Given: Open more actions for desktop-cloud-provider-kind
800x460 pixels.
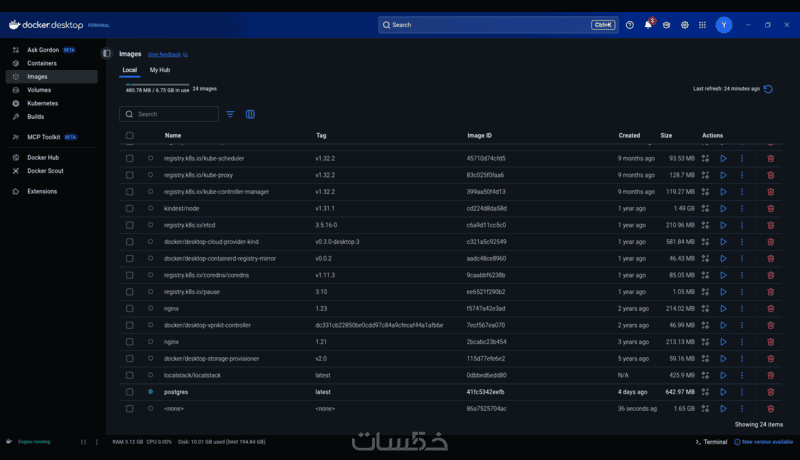Looking at the screenshot, I should pos(742,242).
